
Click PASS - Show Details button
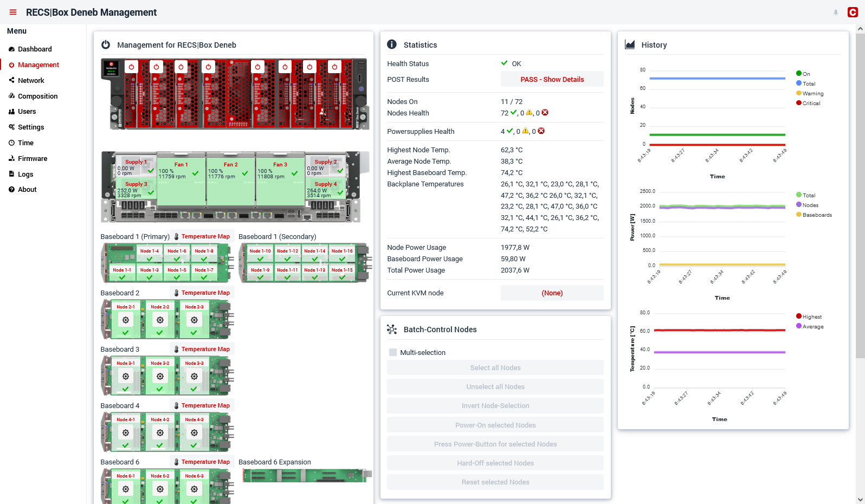point(552,79)
